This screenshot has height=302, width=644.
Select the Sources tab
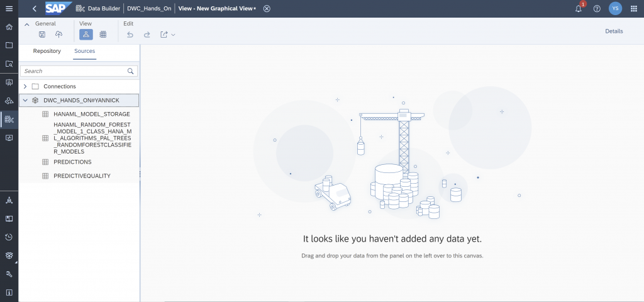coord(85,51)
